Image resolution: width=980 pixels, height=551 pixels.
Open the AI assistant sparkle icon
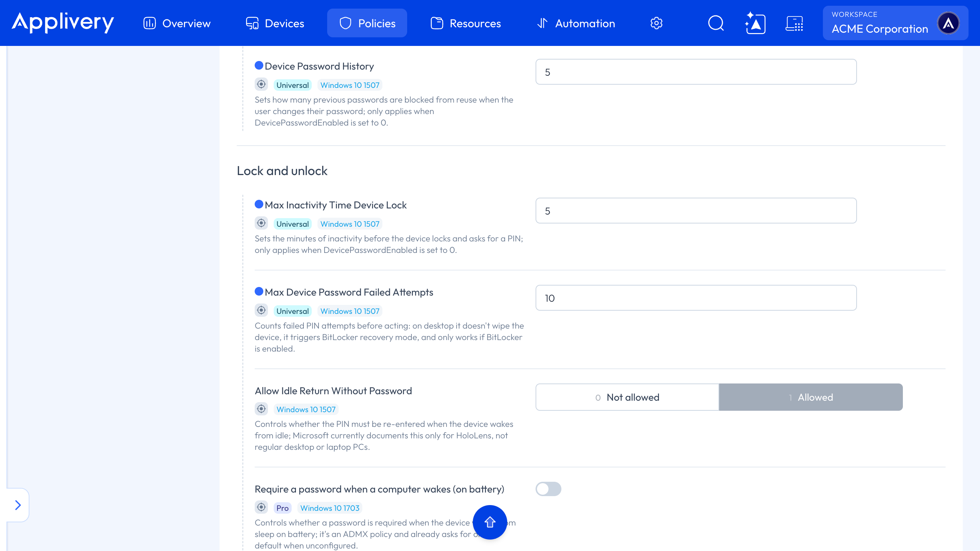pos(755,23)
